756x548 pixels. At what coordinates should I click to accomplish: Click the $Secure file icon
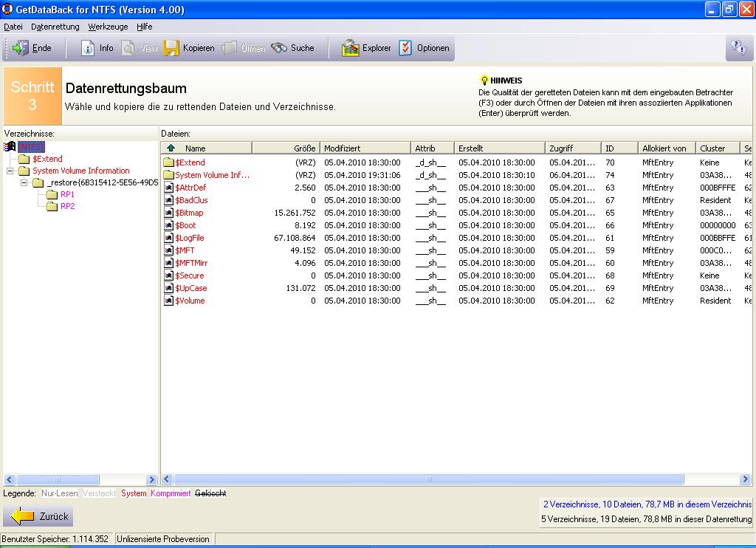click(x=168, y=275)
